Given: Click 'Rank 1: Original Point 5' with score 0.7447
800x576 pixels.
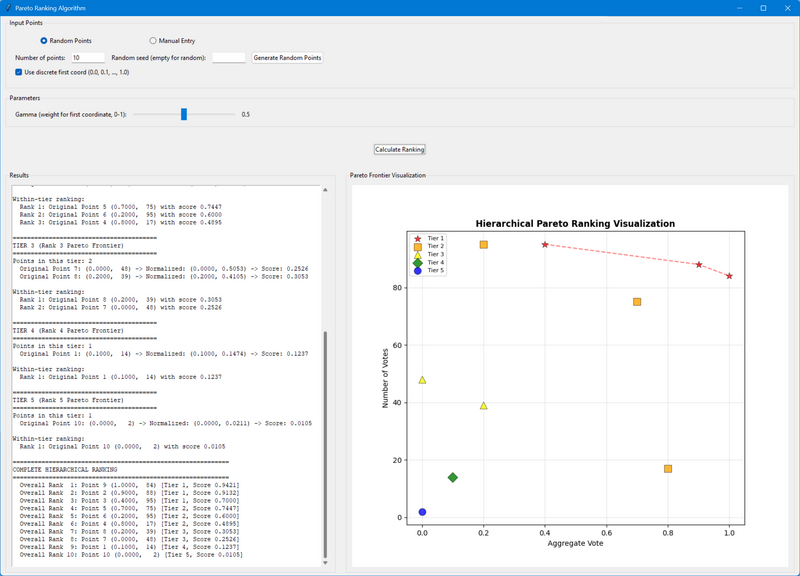Looking at the screenshot, I should [121, 207].
